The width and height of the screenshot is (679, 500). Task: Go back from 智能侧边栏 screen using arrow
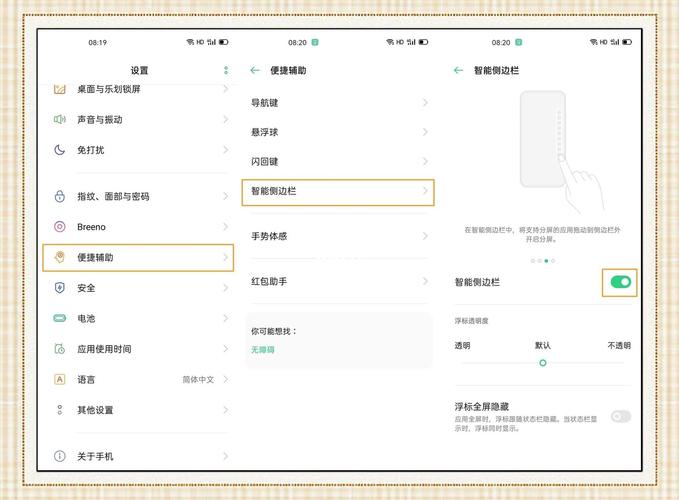coord(458,70)
